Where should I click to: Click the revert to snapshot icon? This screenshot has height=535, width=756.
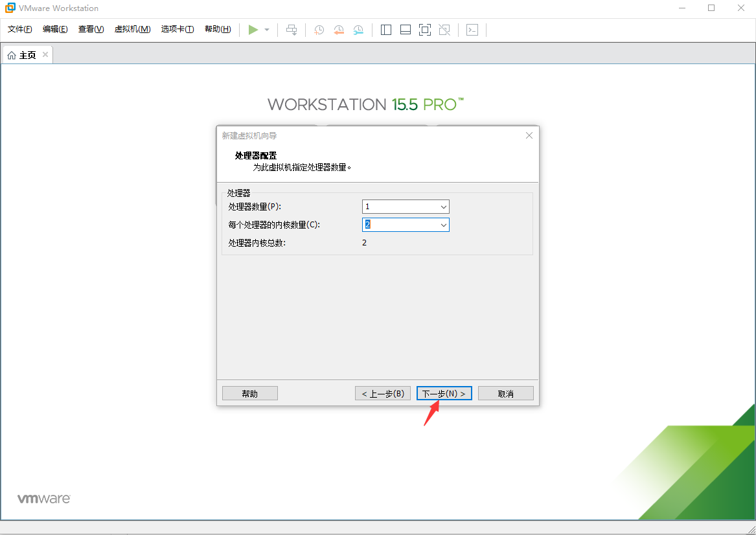pyautogui.click(x=338, y=30)
